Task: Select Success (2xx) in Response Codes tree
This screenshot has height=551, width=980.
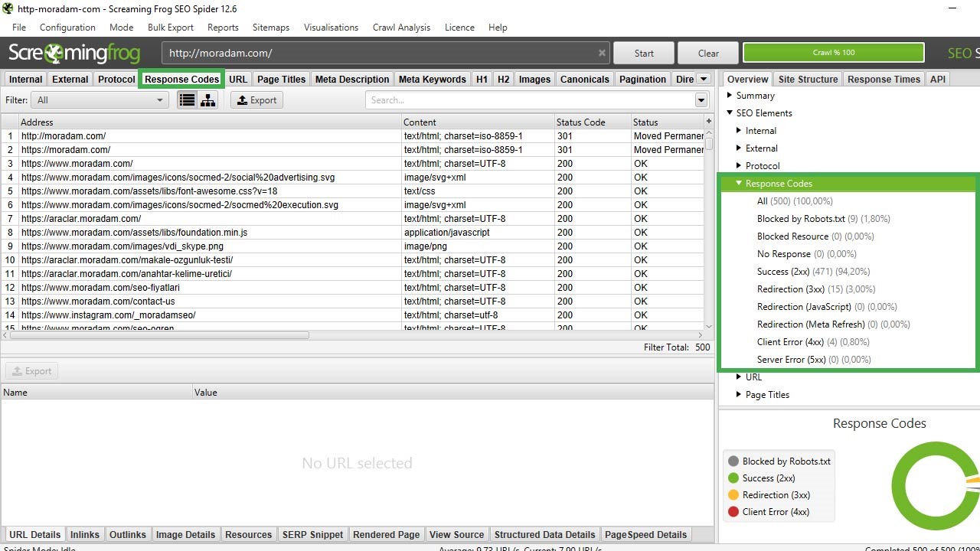Action: click(813, 272)
